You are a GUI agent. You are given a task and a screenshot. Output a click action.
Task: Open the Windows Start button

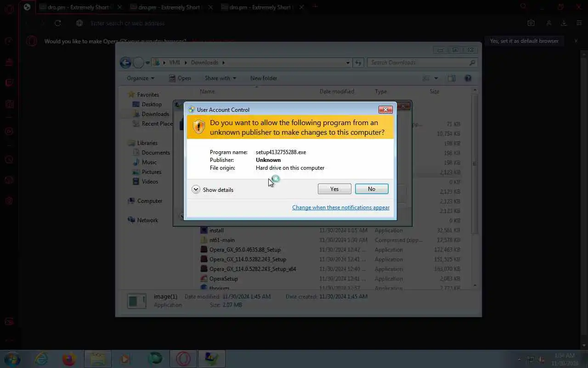point(12,359)
